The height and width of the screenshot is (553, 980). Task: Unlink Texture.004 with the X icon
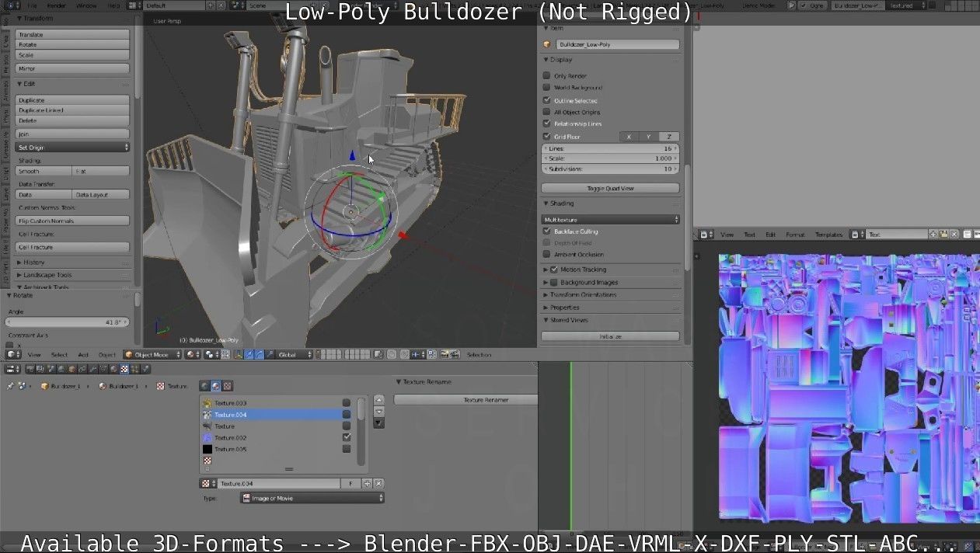click(378, 483)
